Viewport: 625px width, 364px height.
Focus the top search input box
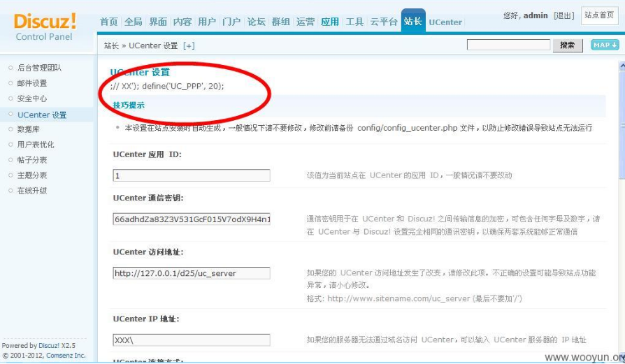(x=508, y=45)
